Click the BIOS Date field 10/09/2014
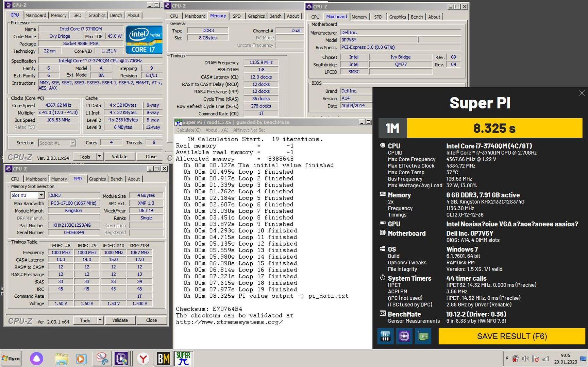 point(356,106)
